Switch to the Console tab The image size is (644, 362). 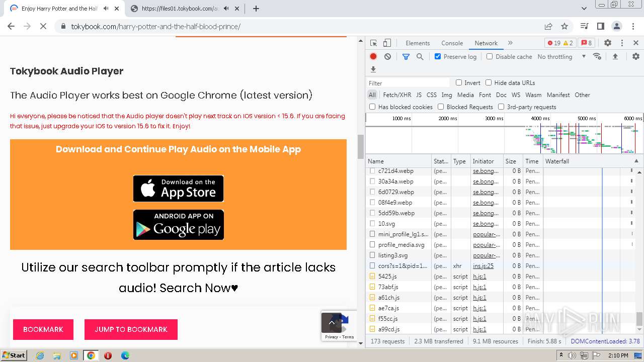point(452,43)
